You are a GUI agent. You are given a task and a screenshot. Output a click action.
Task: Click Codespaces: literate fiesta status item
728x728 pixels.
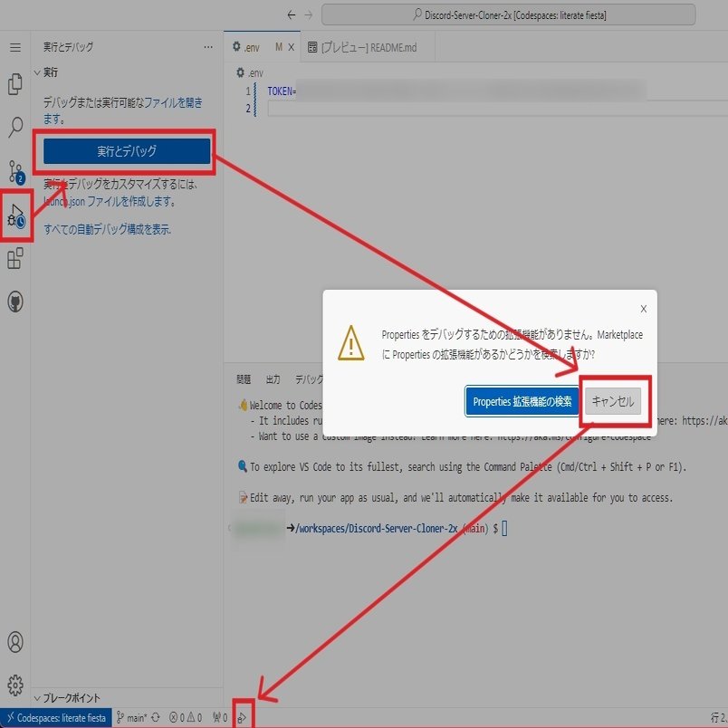tap(56, 718)
